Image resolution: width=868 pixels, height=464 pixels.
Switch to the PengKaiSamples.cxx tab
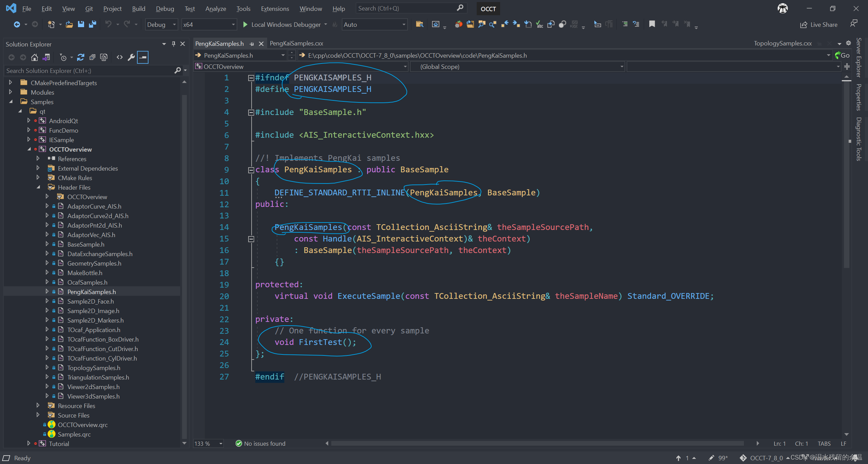coord(296,43)
